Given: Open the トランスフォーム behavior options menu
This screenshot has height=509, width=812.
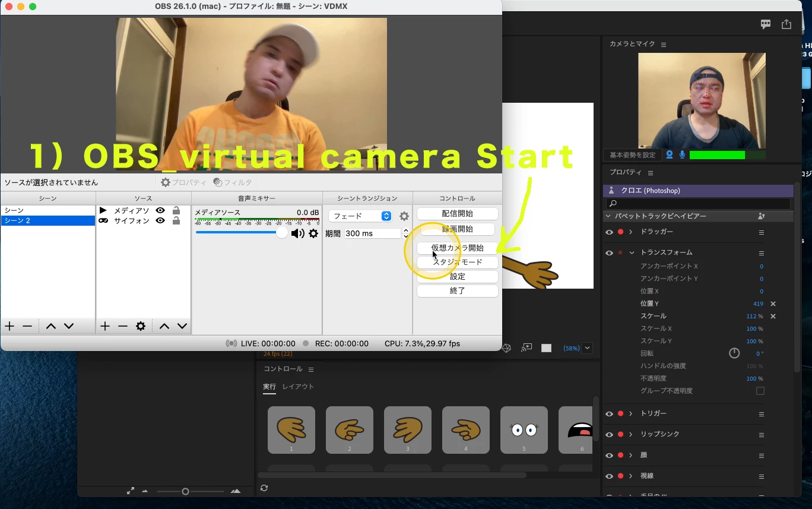Looking at the screenshot, I should 762,253.
